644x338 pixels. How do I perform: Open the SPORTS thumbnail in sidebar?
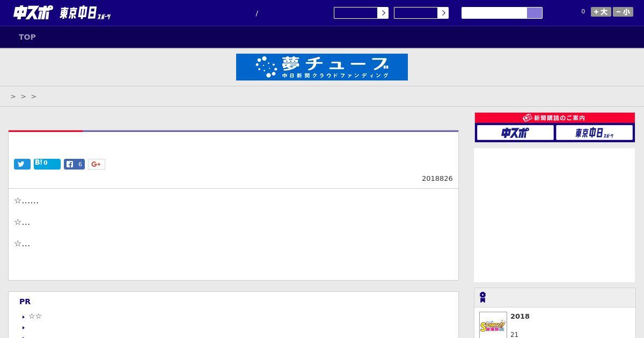coord(493,325)
